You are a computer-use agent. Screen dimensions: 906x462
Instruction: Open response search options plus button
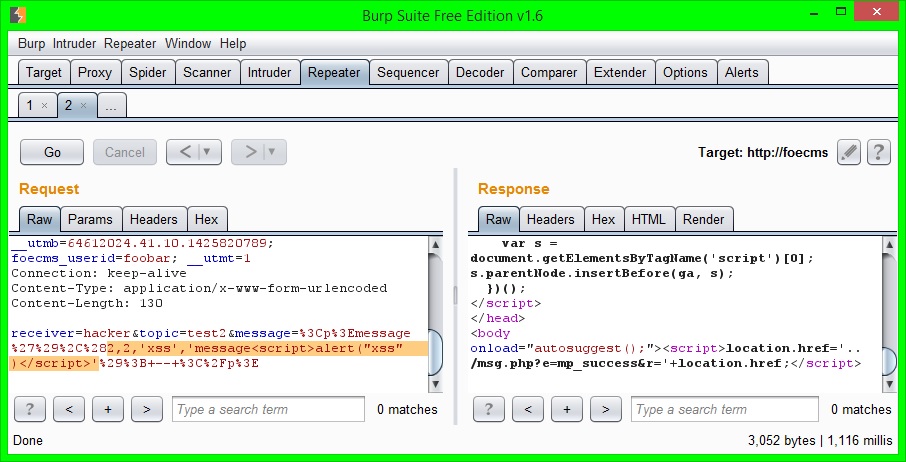566,409
